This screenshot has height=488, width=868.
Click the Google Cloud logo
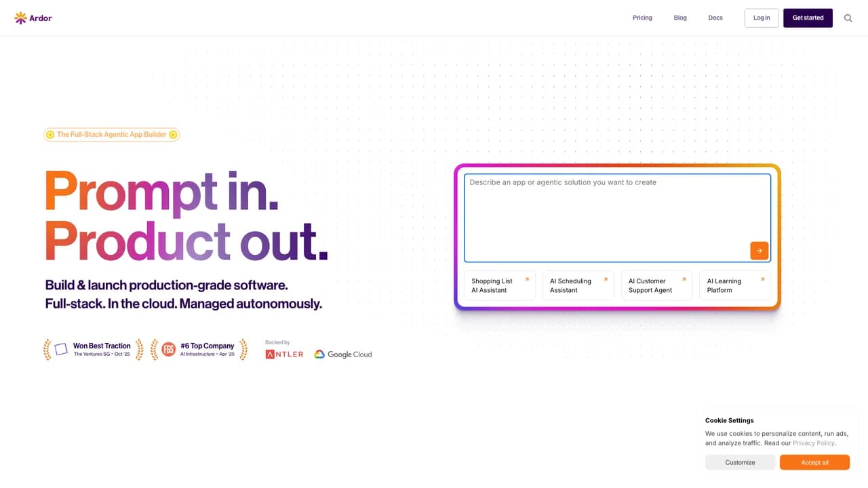coord(343,354)
